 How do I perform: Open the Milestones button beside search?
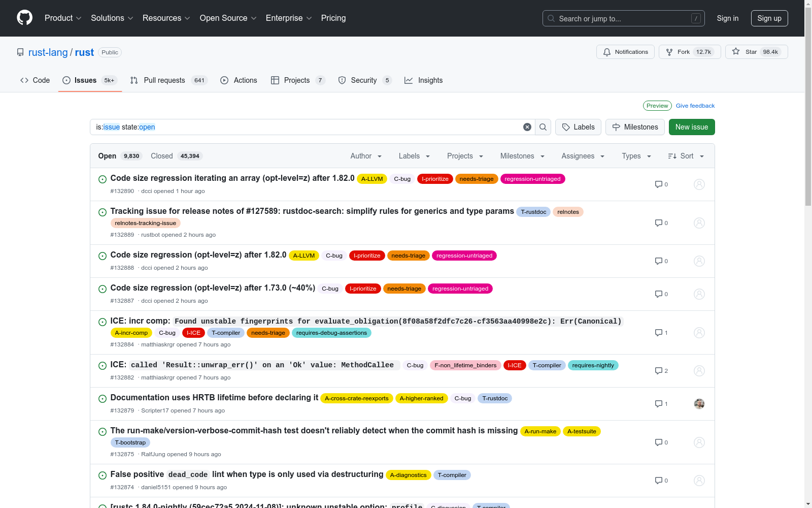pos(635,127)
